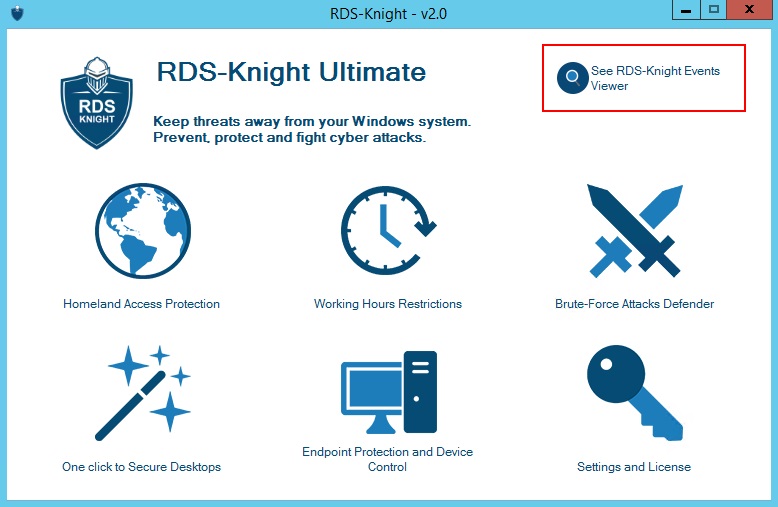Screen dimensions: 778x507
Task: Click See RDS-Knight Events Viewer text
Action: [x=654, y=78]
